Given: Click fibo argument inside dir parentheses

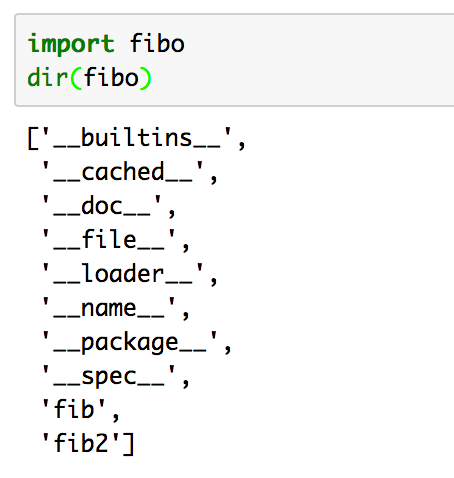Looking at the screenshot, I should pyautogui.click(x=111, y=77).
